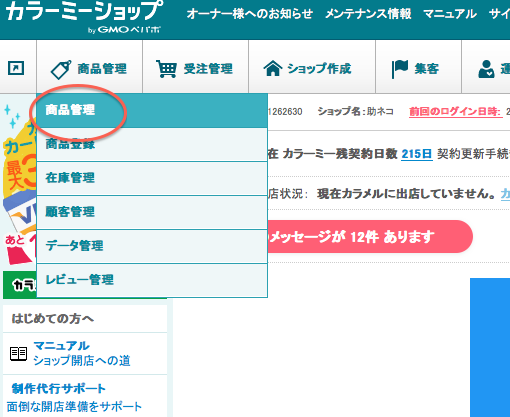The image size is (510, 417).
Task: Click the house icon for ショップ作成
Action: tap(273, 68)
